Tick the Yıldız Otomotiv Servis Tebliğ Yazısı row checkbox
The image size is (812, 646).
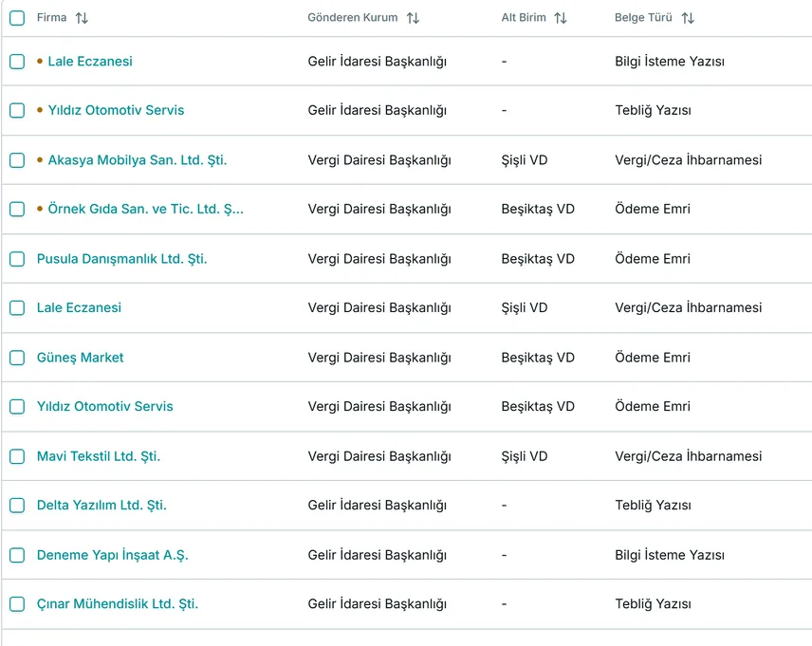pos(17,110)
